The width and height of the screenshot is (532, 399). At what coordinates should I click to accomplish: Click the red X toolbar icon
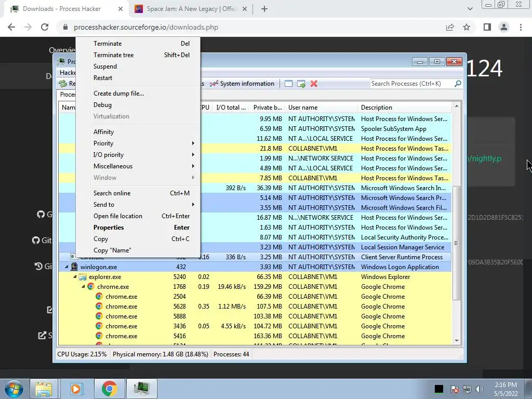point(314,84)
